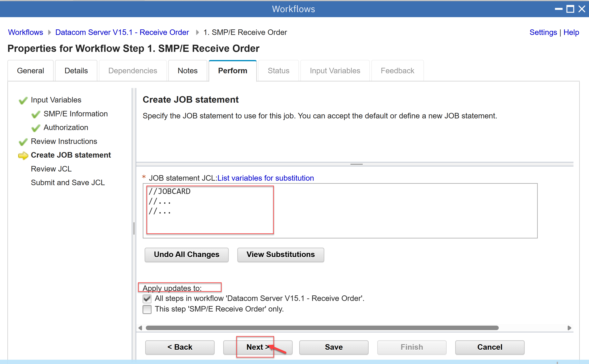This screenshot has height=364, width=589.
Task: Click the green checkmark beside Authorization
Action: click(36, 128)
